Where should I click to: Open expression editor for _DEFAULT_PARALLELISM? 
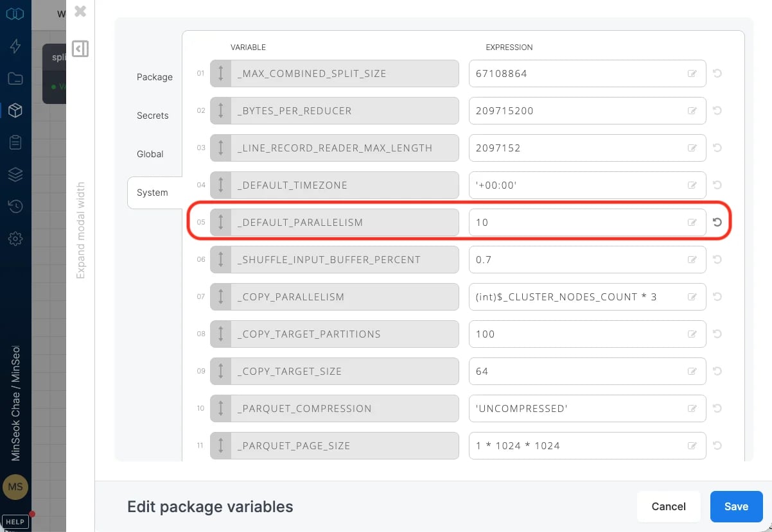692,223
